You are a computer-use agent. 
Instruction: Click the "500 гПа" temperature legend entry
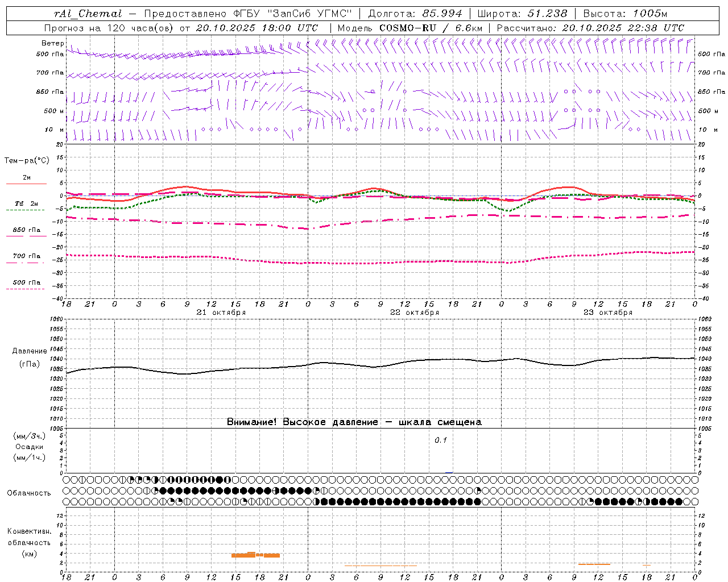(27, 282)
